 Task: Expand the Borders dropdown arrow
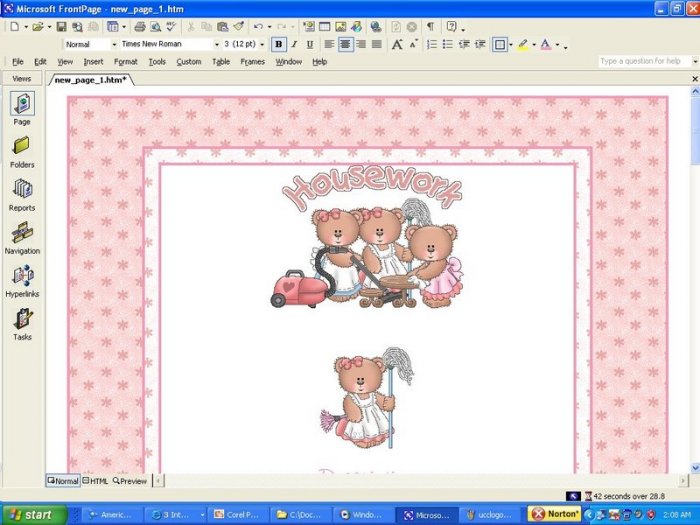click(511, 45)
